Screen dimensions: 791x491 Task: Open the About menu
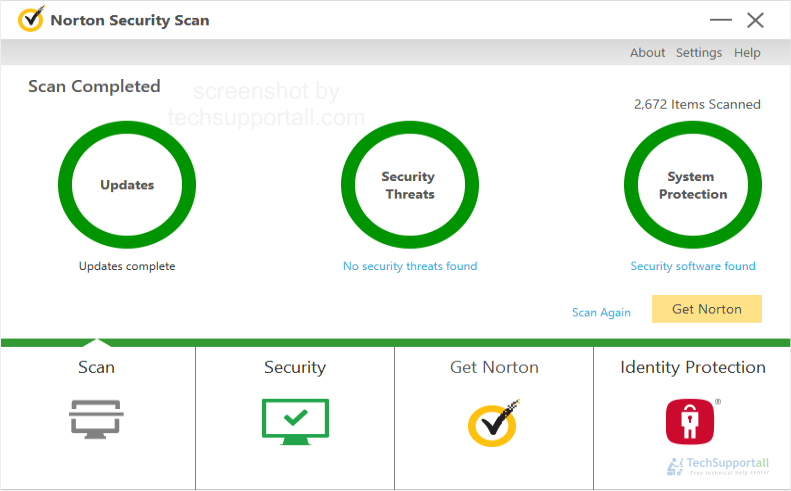point(647,52)
